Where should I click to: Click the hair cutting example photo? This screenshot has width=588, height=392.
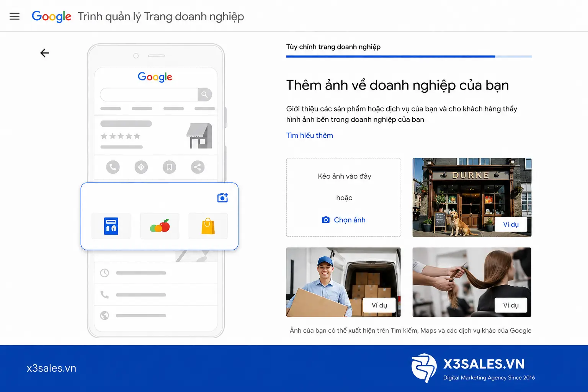[472, 282]
